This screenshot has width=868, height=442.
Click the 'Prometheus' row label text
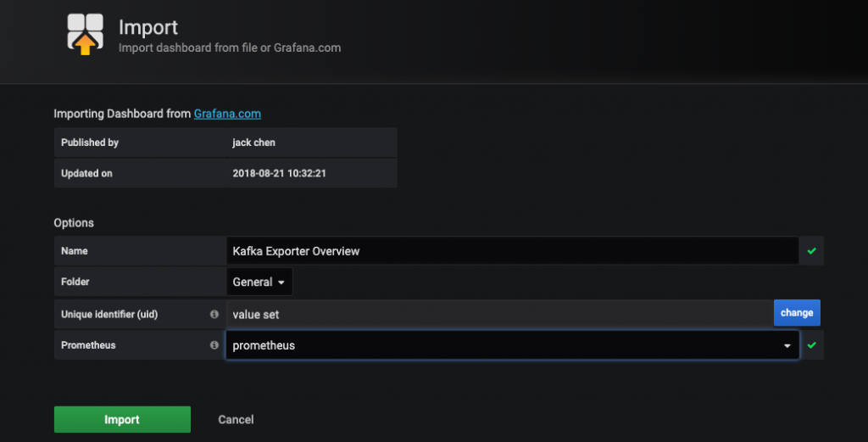pos(88,345)
